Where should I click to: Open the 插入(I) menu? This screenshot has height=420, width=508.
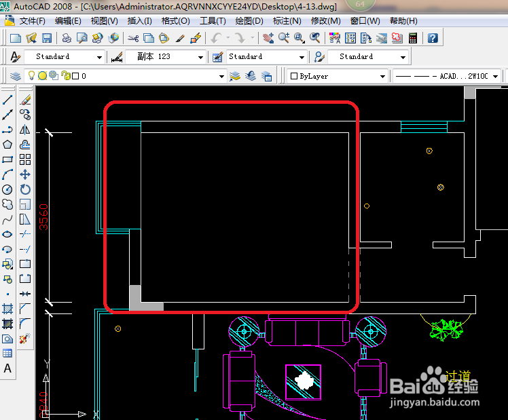[140, 21]
